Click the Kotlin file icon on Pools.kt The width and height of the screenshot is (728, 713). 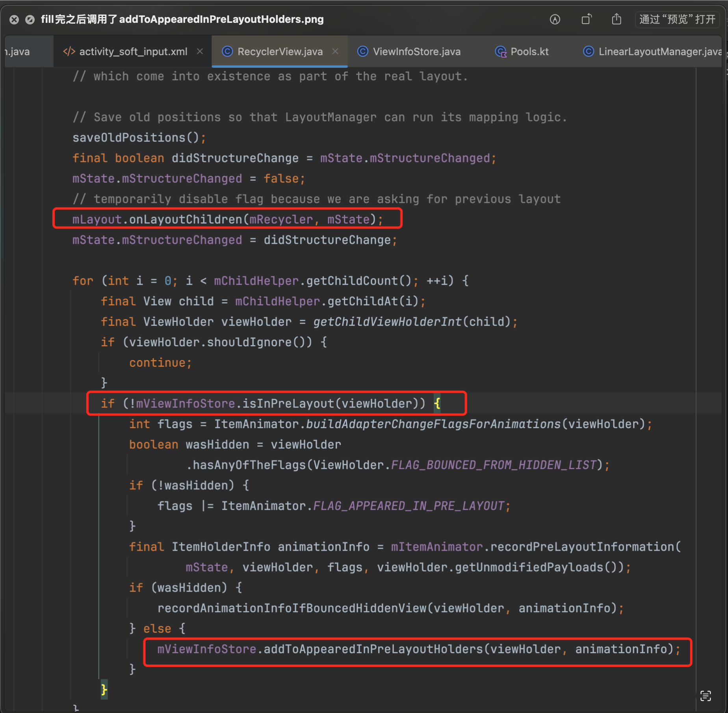coord(500,52)
